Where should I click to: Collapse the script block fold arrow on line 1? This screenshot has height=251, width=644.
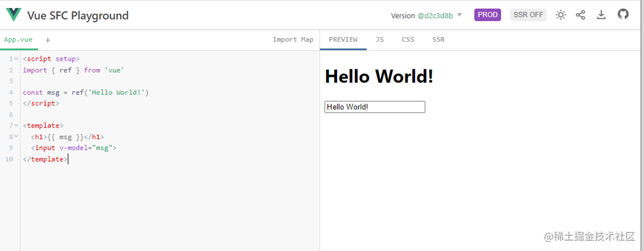click(16, 59)
